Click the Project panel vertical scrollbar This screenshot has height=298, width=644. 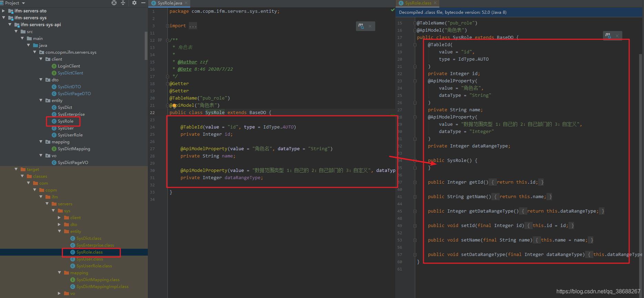coord(146,45)
